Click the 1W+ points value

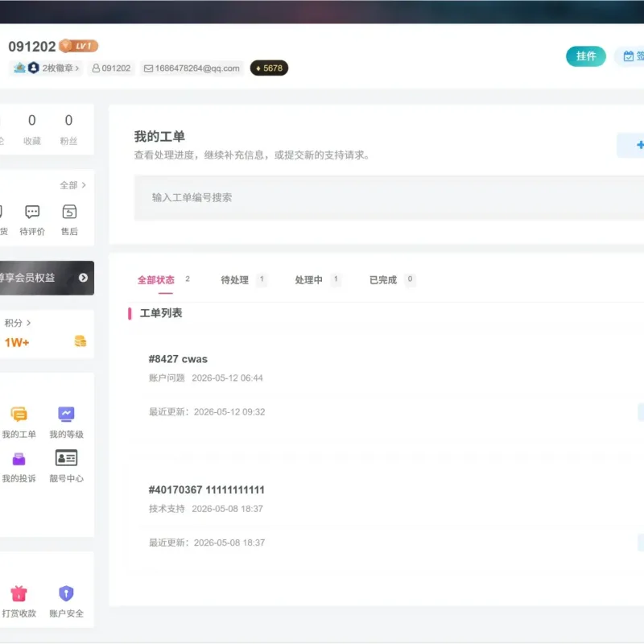point(17,343)
